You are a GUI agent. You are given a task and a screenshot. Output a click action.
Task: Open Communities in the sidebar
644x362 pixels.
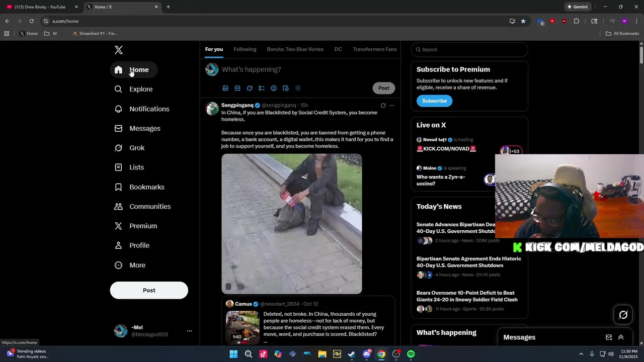(x=143, y=207)
